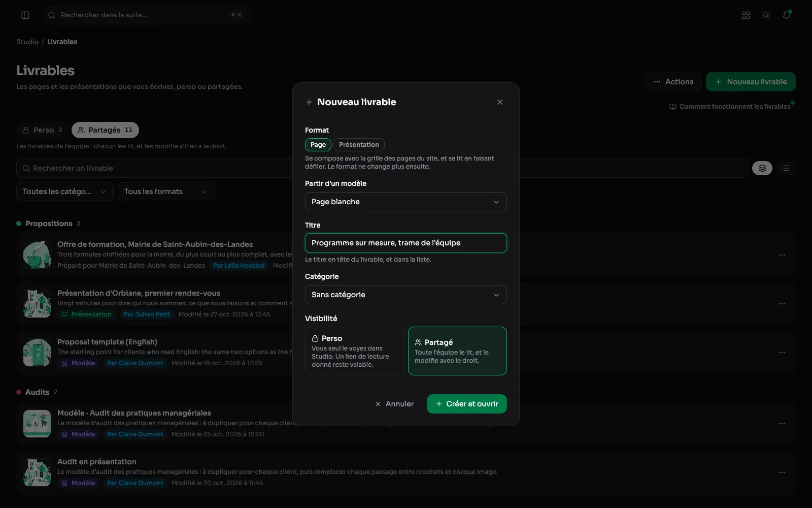Close the Nouveau livrable dialog
Image resolution: width=812 pixels, height=508 pixels.
[x=500, y=102]
